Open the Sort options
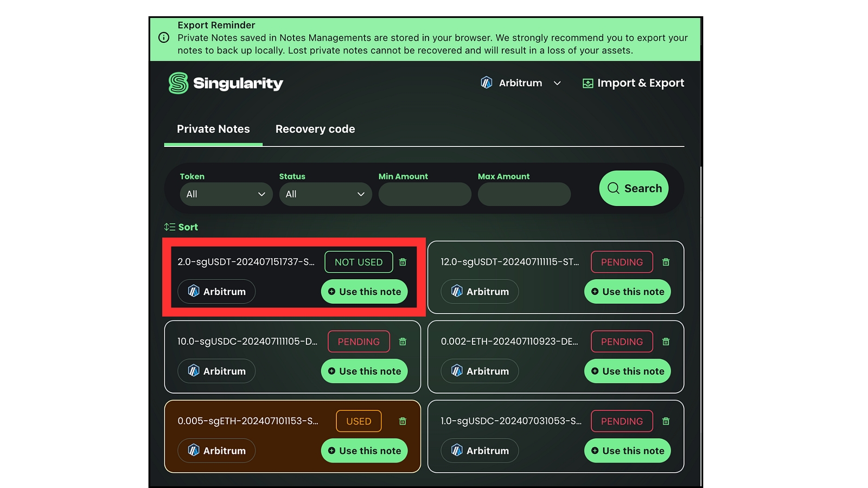 pos(181,227)
